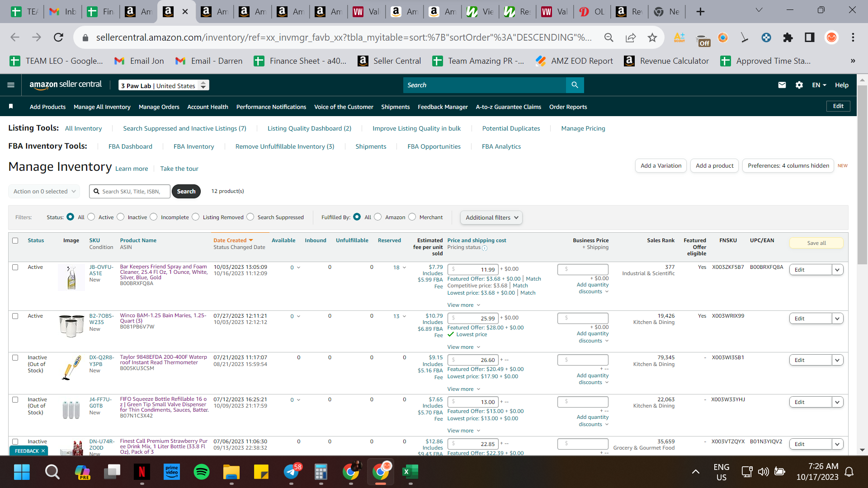Open Edit dropdown arrow for Winco row
The height and width of the screenshot is (488, 868).
click(837, 319)
